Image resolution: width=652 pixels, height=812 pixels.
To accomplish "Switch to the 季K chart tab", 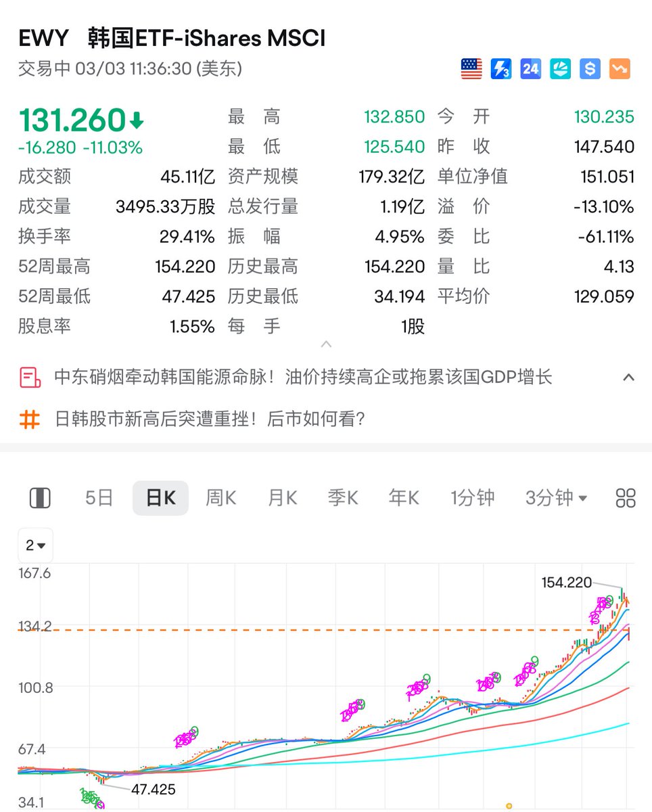I will coord(343,499).
